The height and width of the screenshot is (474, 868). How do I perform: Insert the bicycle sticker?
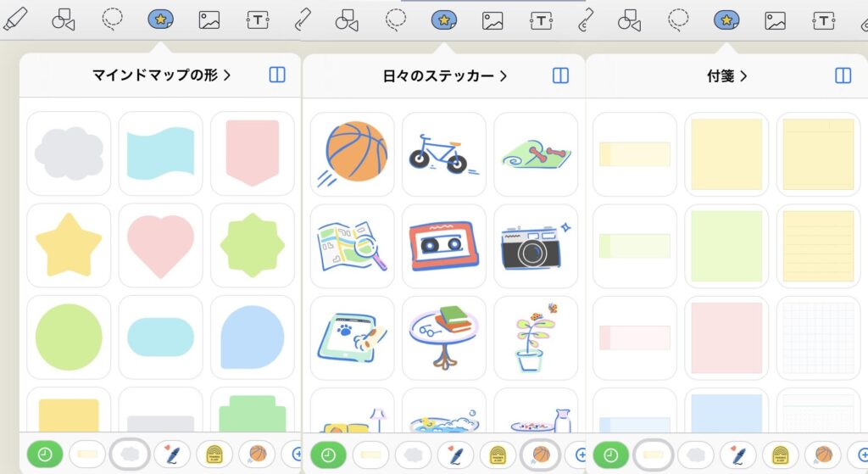click(x=444, y=154)
